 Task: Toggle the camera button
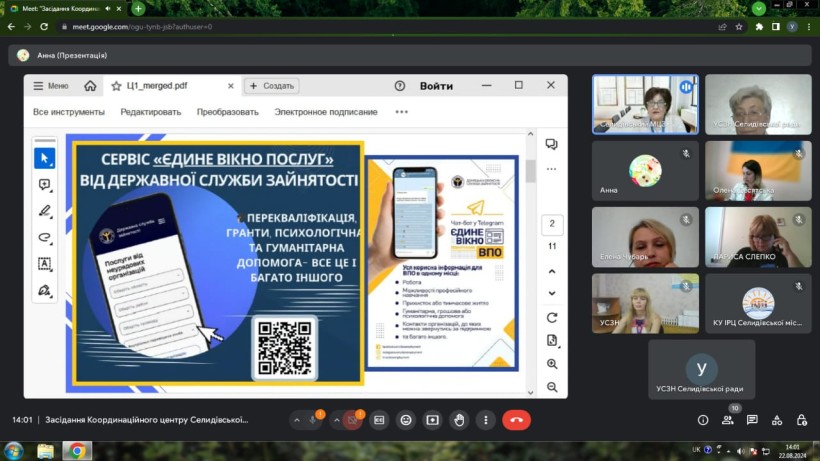click(352, 420)
